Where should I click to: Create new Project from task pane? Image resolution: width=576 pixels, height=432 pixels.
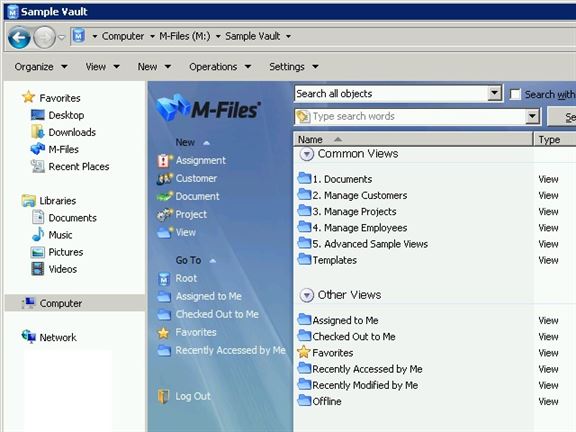coord(182,215)
